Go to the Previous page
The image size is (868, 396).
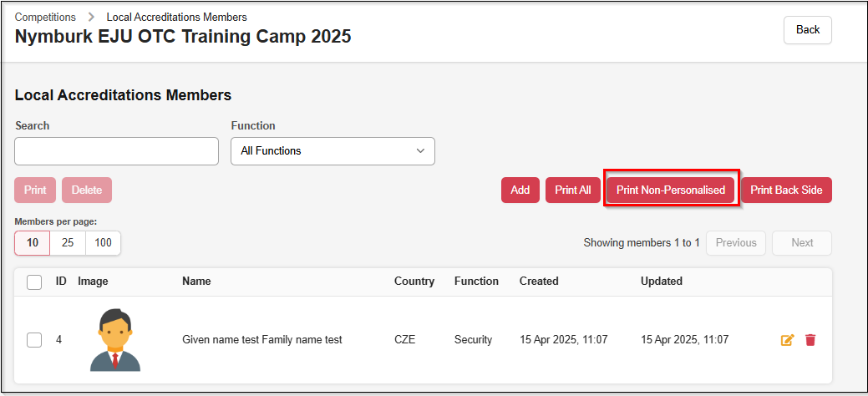(736, 243)
